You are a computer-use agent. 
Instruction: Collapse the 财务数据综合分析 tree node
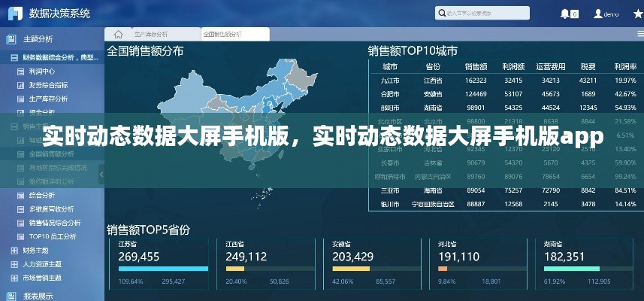coord(14,58)
